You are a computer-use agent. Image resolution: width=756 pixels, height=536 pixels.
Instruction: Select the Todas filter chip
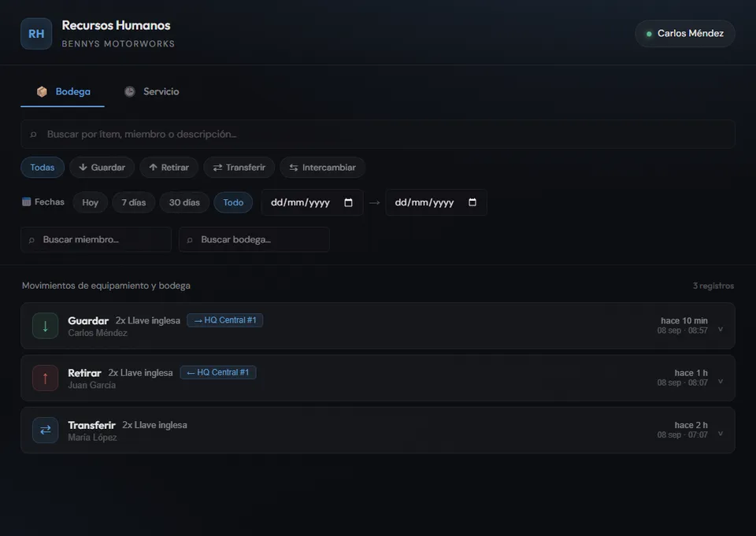43,168
